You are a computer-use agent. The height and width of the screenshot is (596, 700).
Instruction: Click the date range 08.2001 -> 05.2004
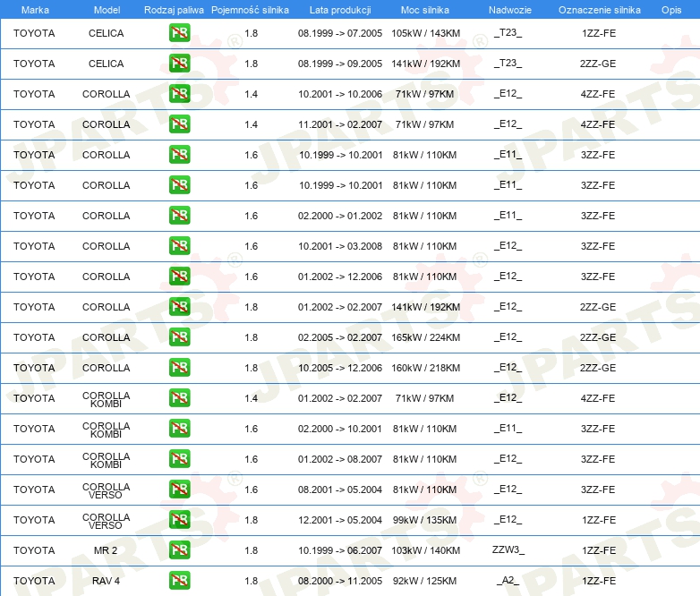[x=340, y=490]
